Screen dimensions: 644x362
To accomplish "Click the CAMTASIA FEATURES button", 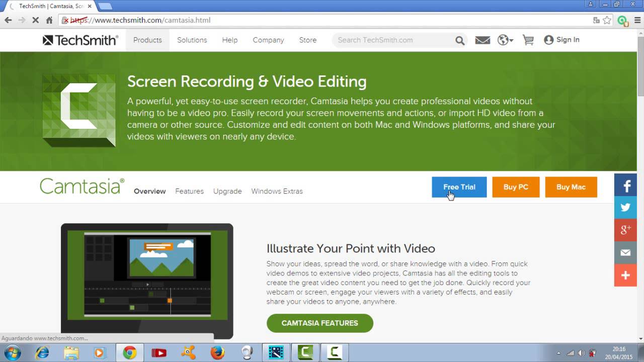I will pos(319,323).
